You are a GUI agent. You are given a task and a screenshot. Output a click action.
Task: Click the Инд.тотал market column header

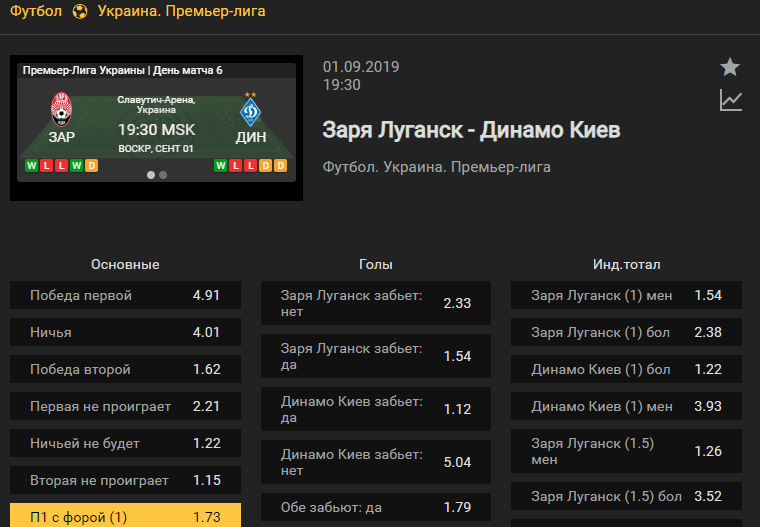pos(626,264)
